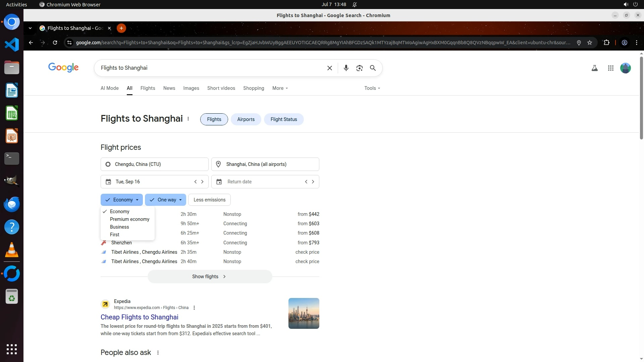644x362 pixels.
Task: Reload the page in Chromium
Action: click(x=55, y=43)
